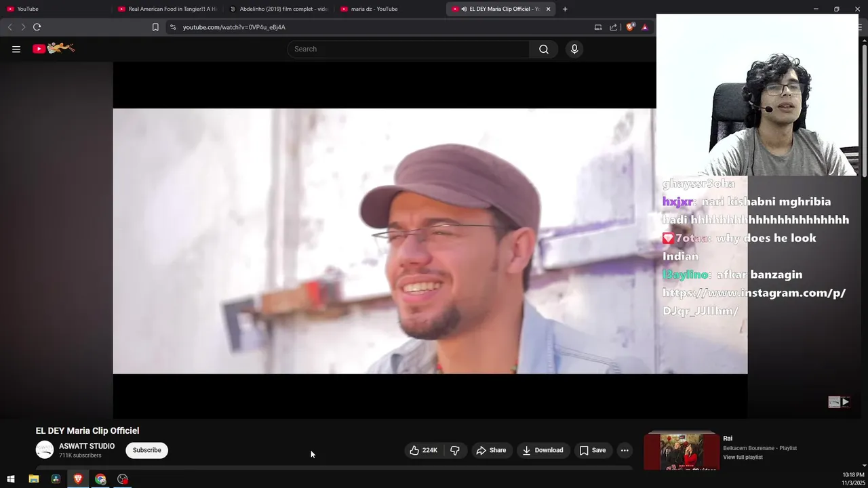Subscribe to ASWATT STUDIO

146,450
